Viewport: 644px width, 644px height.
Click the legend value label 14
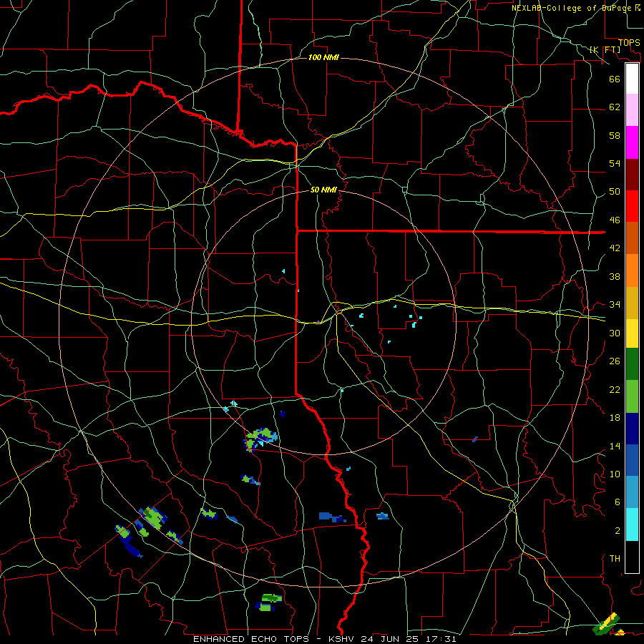click(x=615, y=446)
